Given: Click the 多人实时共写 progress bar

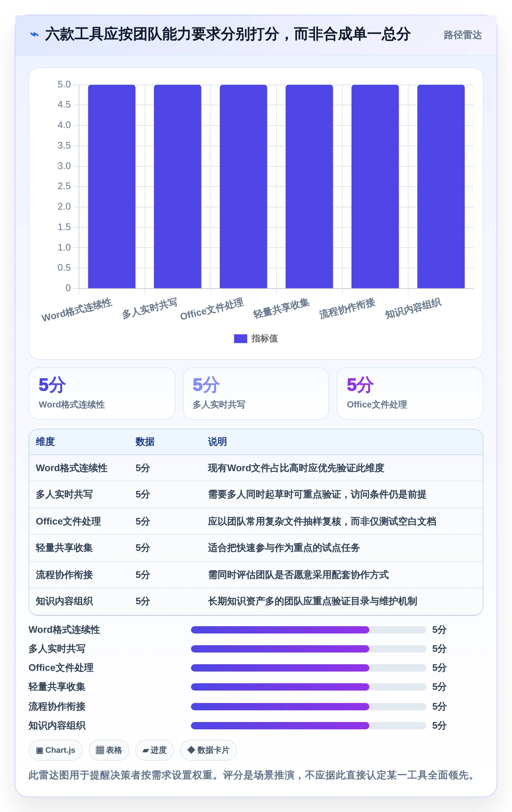Looking at the screenshot, I should pos(308,649).
